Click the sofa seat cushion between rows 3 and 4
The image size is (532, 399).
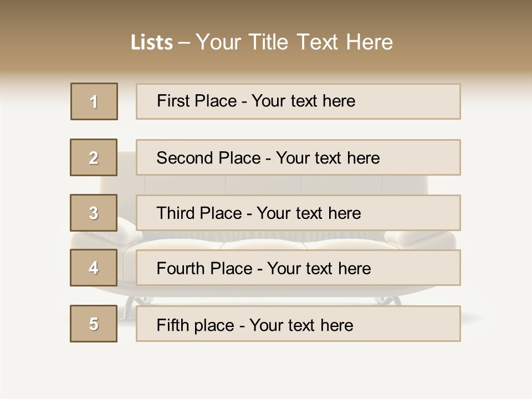(x=266, y=241)
